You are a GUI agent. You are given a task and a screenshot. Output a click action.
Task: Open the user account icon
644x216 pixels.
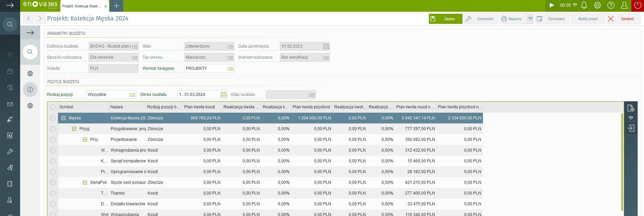point(624,5)
